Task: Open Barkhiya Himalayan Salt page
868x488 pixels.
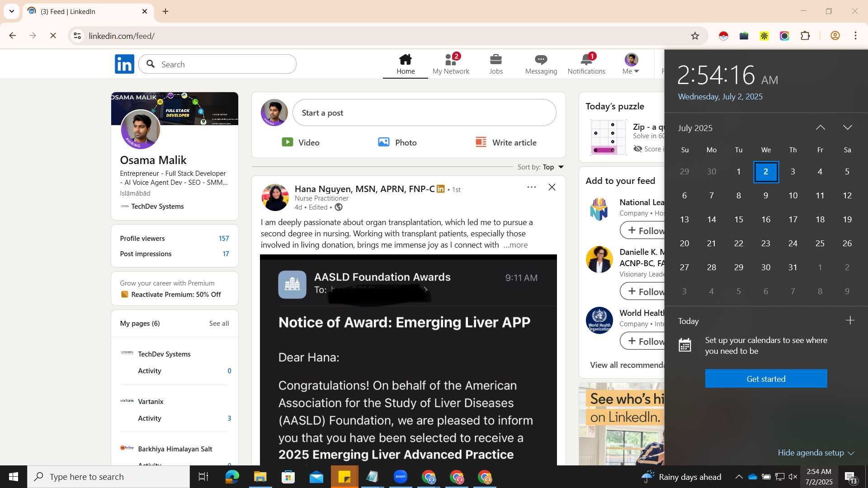Action: point(175,449)
